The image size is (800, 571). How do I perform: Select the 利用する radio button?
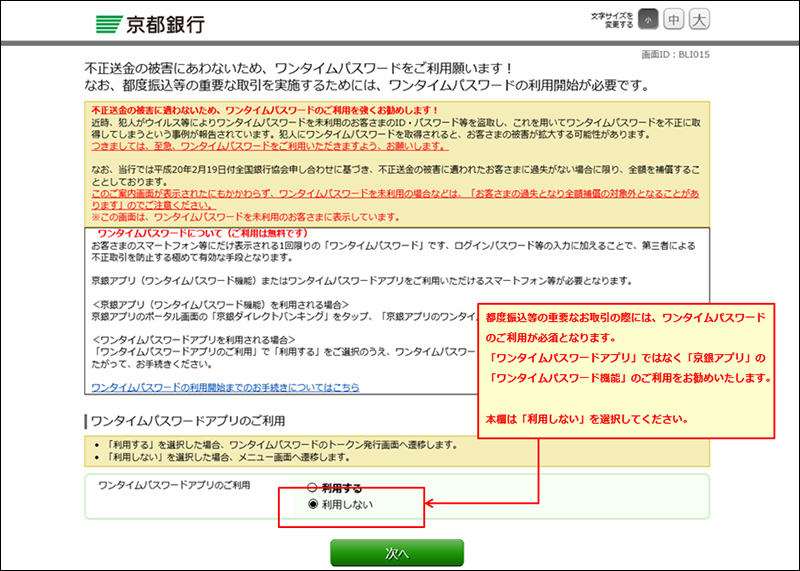coord(312,488)
